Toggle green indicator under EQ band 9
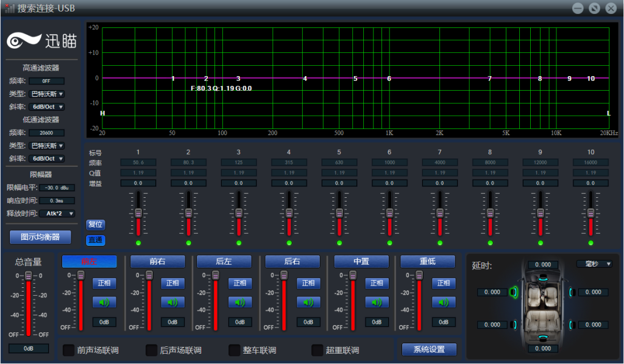Image resolution: width=624 pixels, height=364 pixels. pyautogui.click(x=541, y=243)
